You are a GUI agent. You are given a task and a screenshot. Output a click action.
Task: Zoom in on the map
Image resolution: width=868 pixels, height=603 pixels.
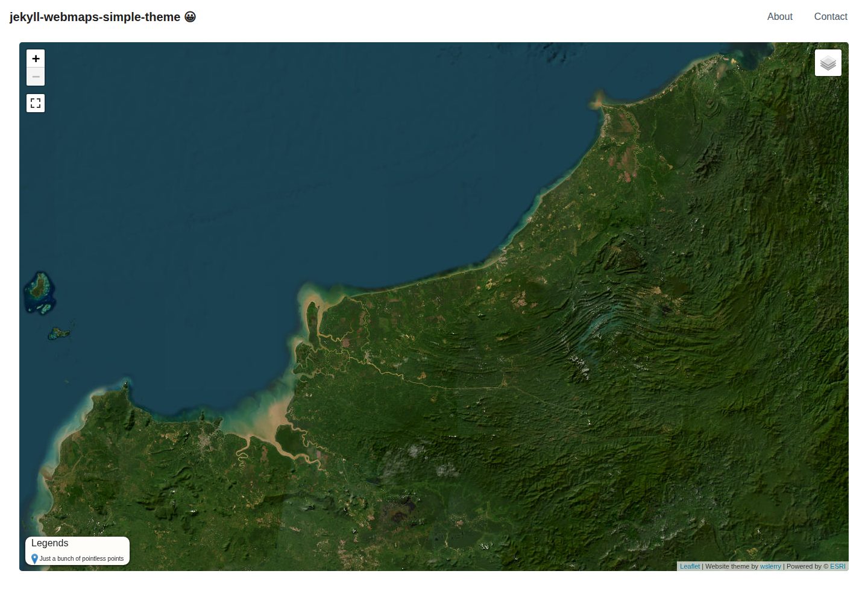point(36,58)
